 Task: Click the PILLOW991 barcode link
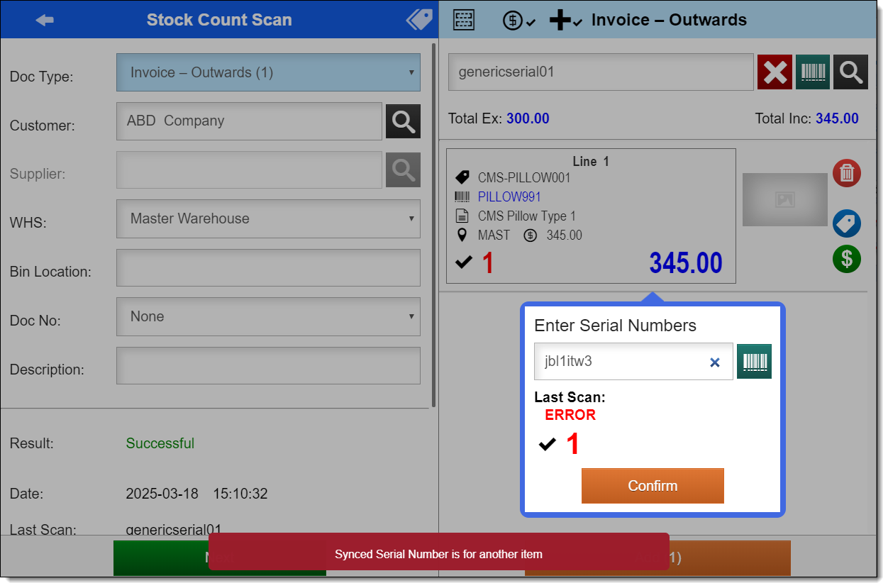point(509,196)
